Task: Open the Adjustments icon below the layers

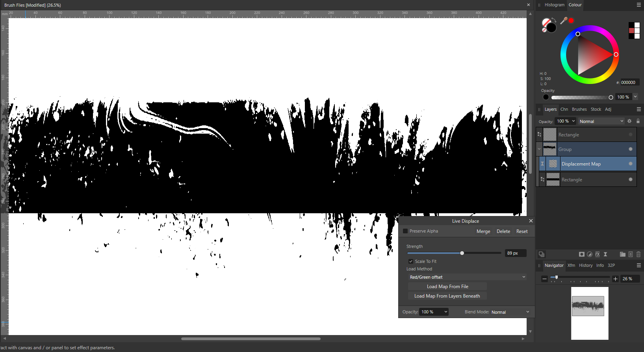Action: [x=590, y=254]
